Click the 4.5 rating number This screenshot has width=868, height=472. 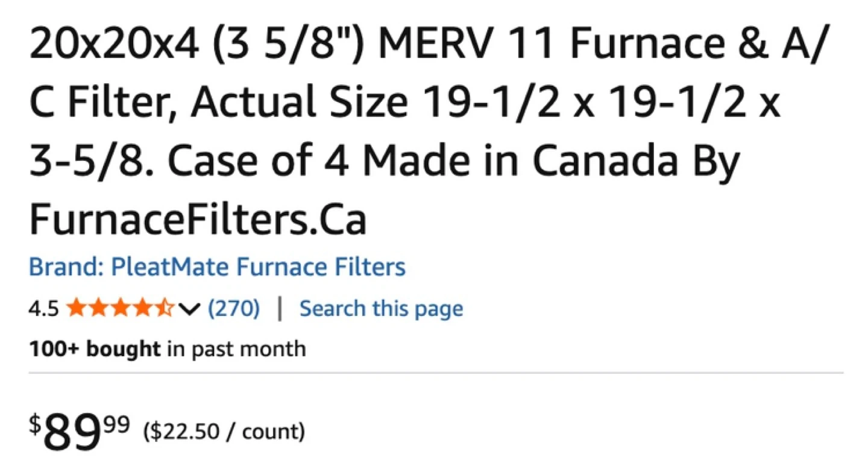point(43,309)
